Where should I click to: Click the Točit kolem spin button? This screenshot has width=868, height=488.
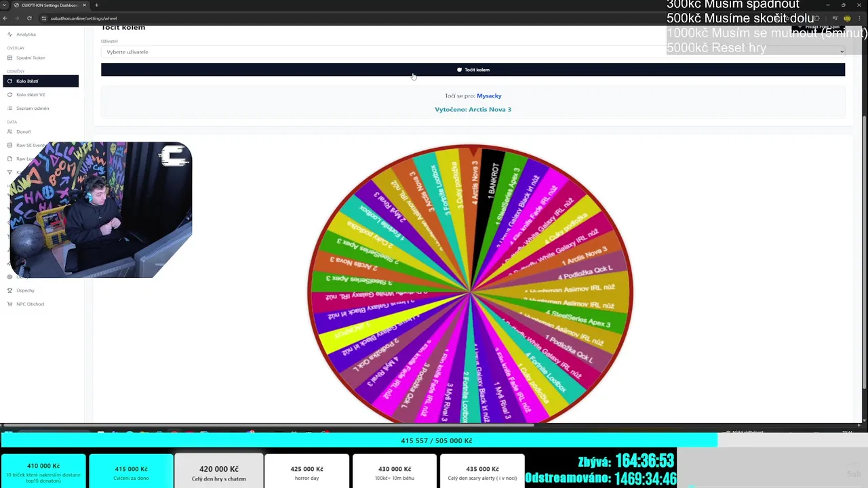click(x=473, y=70)
